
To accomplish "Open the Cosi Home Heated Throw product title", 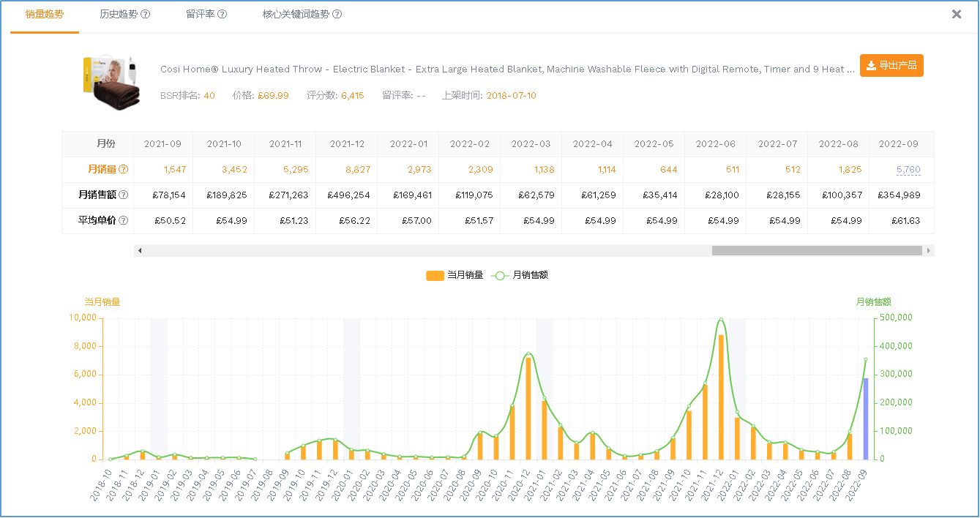I will click(x=506, y=70).
